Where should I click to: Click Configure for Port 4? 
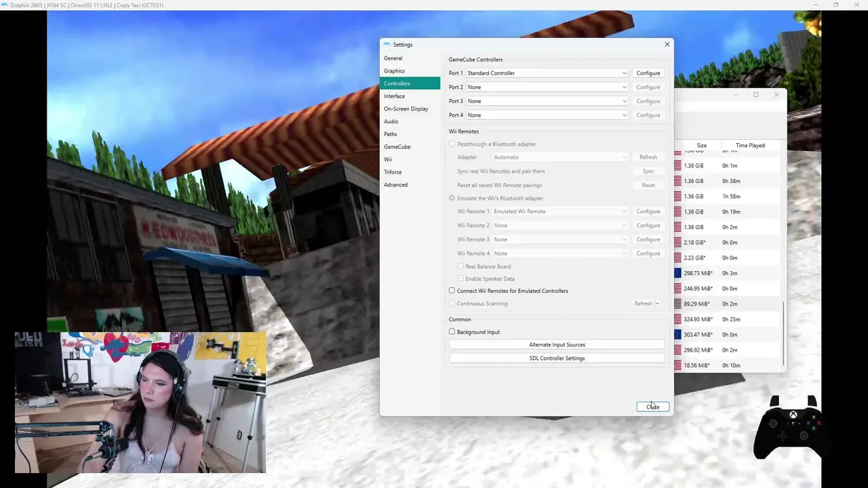(648, 115)
